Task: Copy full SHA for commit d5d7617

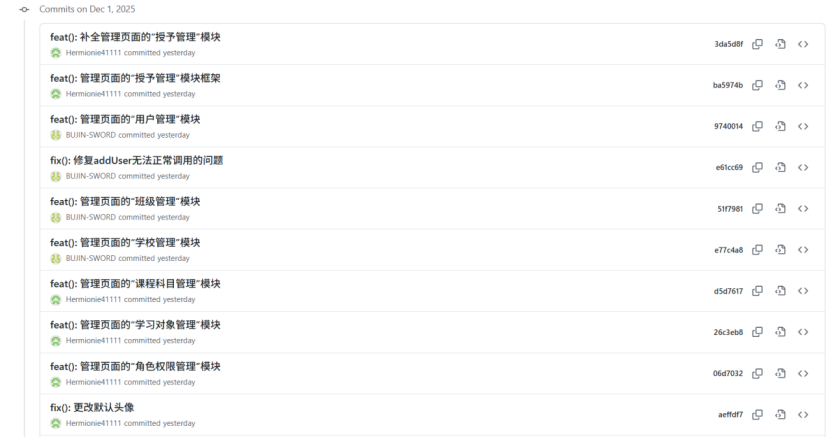Action: pos(757,291)
